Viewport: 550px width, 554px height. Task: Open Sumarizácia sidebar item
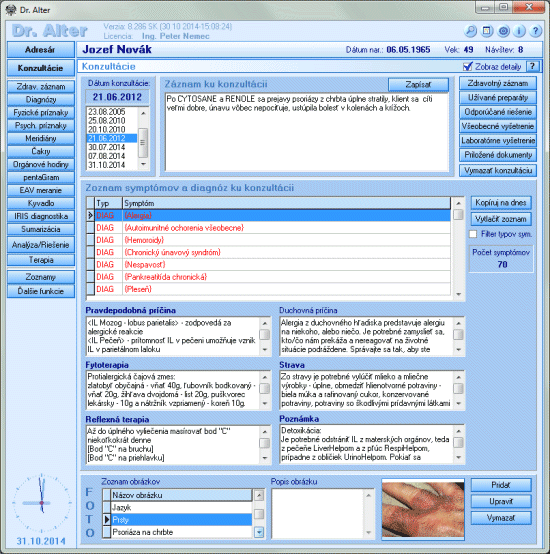tap(41, 229)
